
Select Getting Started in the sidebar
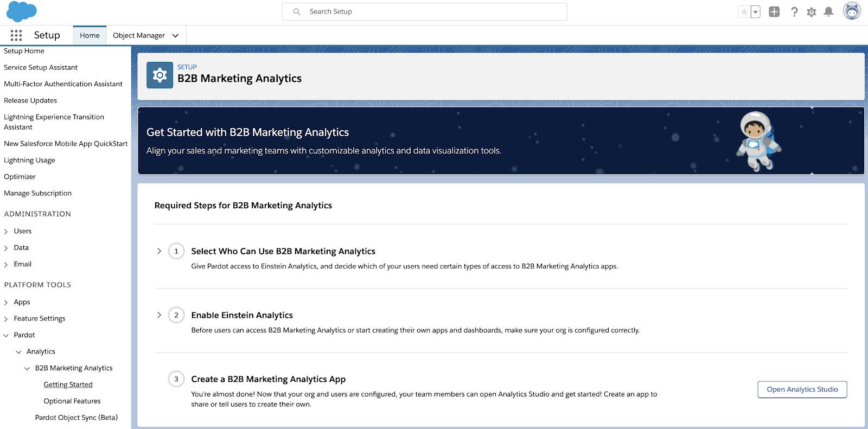click(68, 385)
